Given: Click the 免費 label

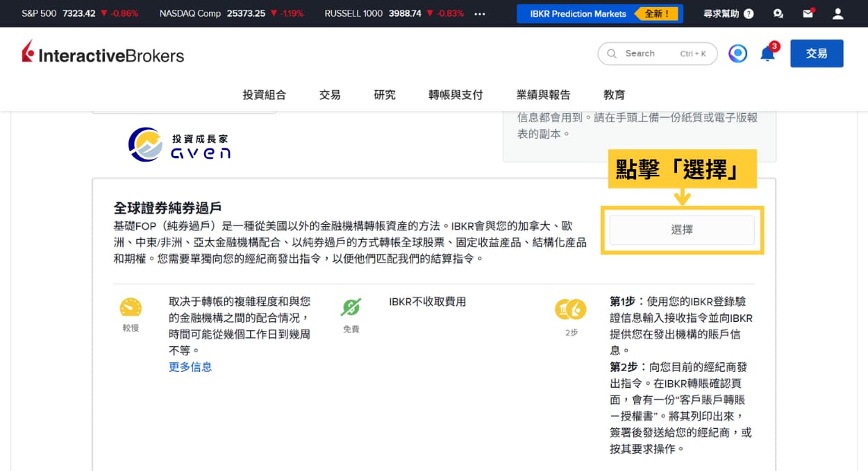Looking at the screenshot, I should (x=351, y=329).
